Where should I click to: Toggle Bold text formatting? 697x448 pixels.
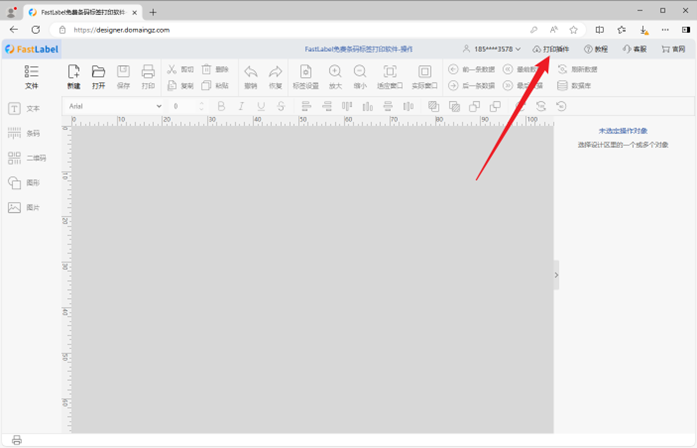pyautogui.click(x=221, y=106)
